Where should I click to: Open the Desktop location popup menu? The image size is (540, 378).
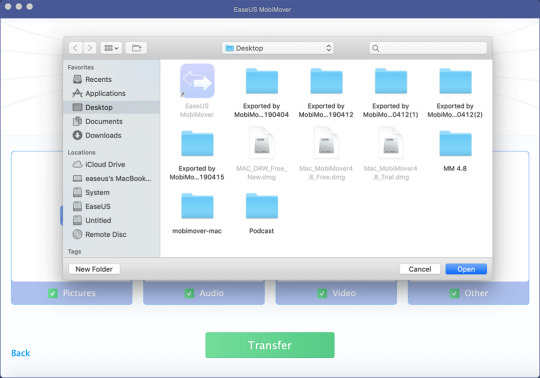tap(278, 48)
